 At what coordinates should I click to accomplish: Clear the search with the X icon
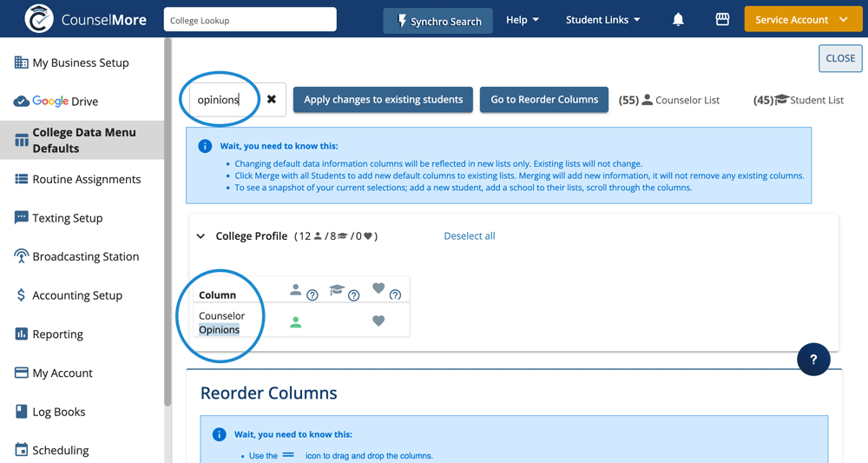272,100
